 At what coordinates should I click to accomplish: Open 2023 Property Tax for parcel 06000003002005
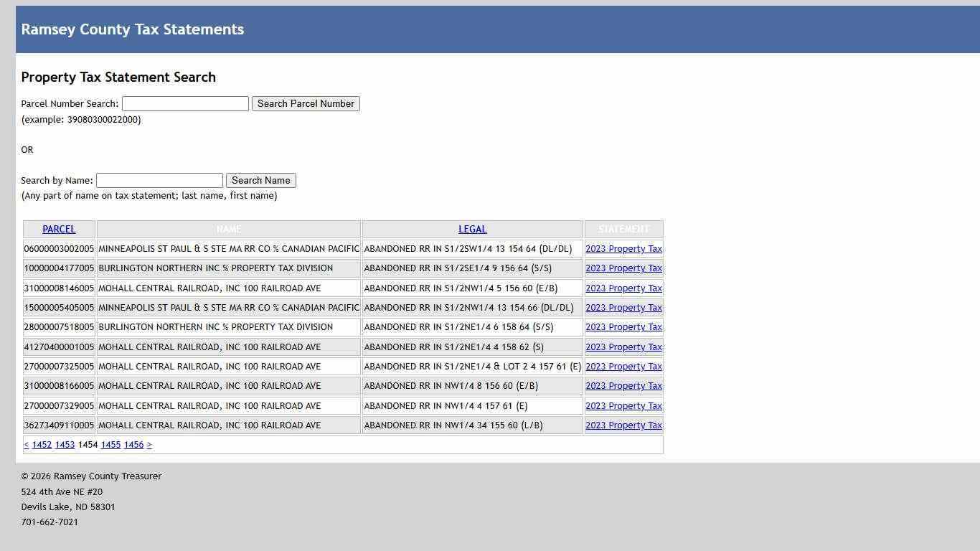coord(623,248)
